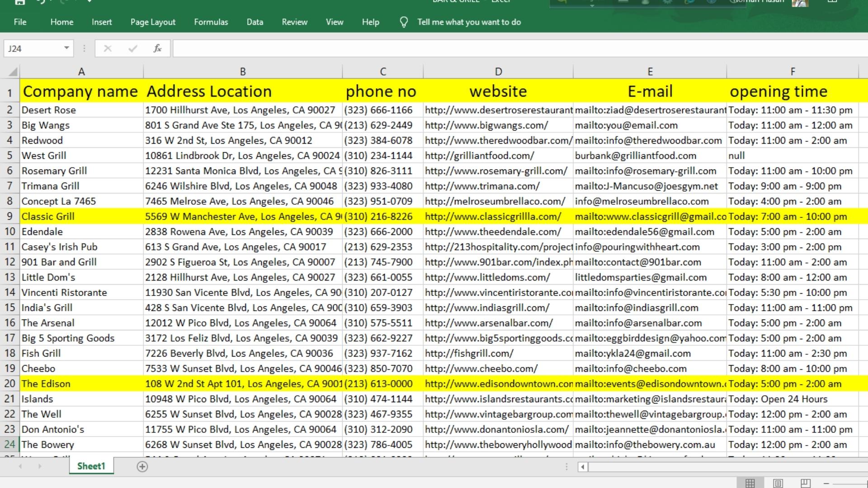The height and width of the screenshot is (488, 868).
Task: Expand the Name Box dropdown arrow
Action: (66, 48)
